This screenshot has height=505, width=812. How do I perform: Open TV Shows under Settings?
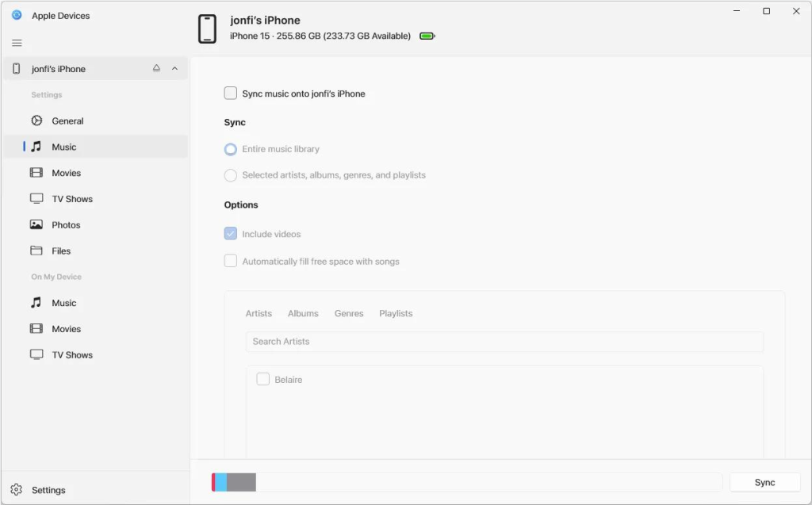click(96, 199)
